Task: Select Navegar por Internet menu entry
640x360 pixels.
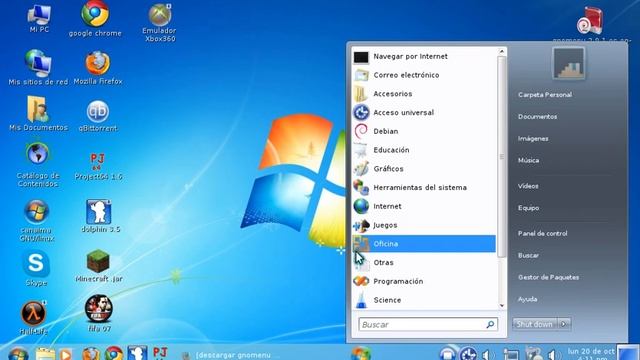Action: [x=424, y=56]
